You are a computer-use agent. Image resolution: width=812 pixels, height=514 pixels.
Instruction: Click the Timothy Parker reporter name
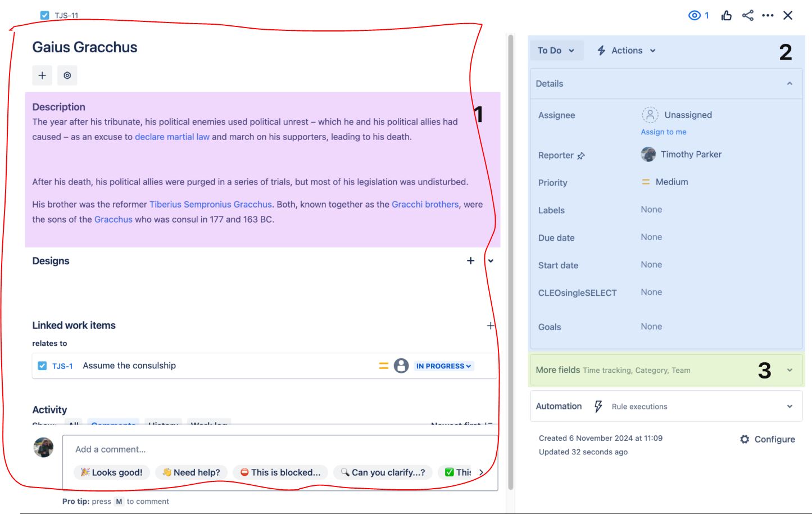coord(691,154)
